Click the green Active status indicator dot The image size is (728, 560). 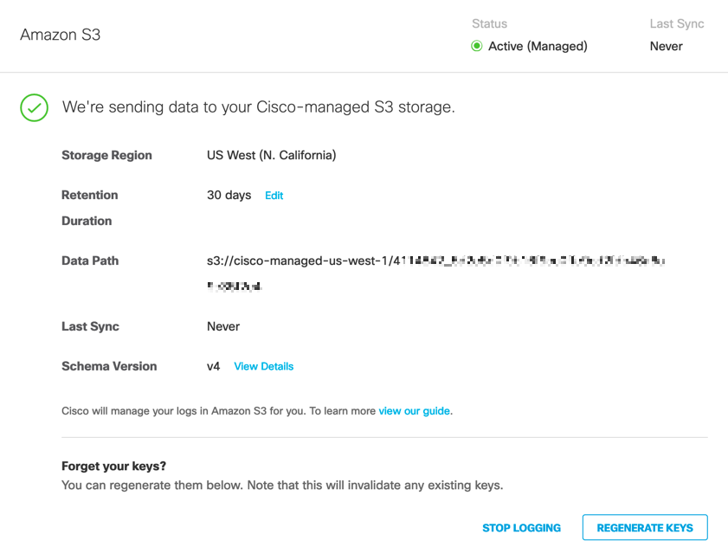click(476, 47)
